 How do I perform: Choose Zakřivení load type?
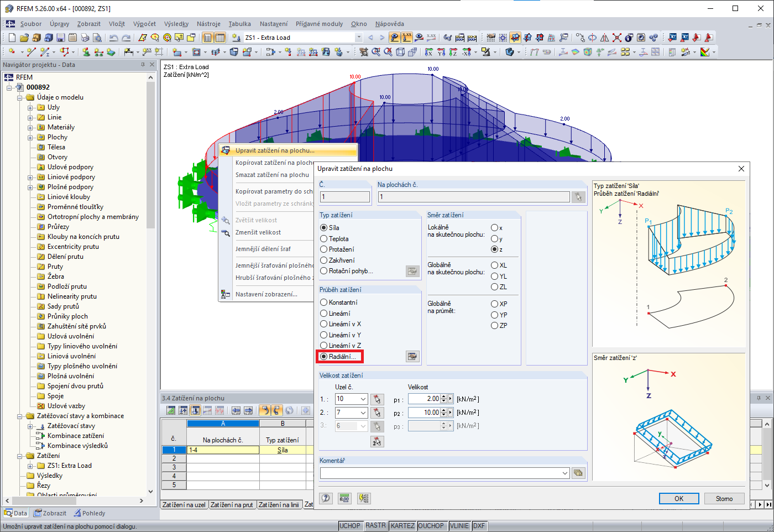(x=337, y=260)
